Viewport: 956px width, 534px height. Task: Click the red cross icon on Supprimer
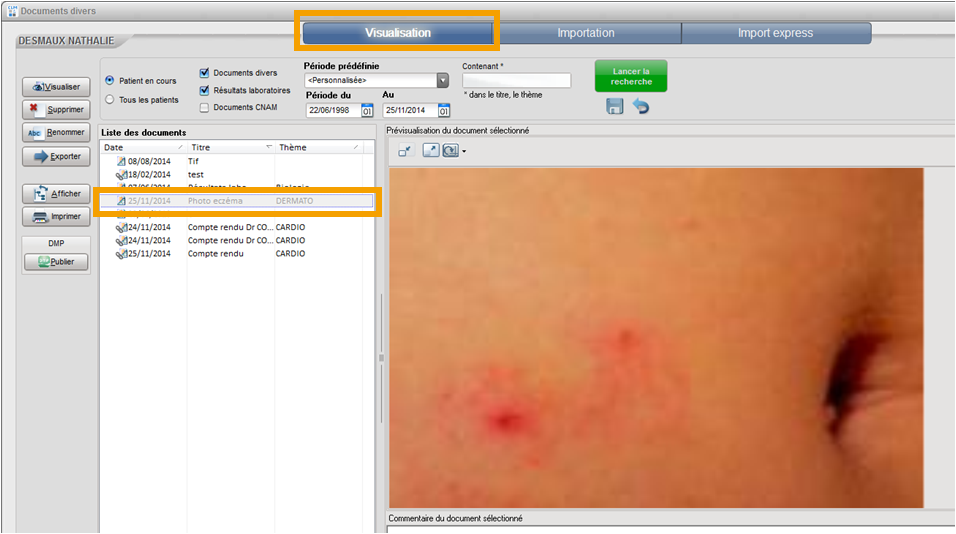34,108
